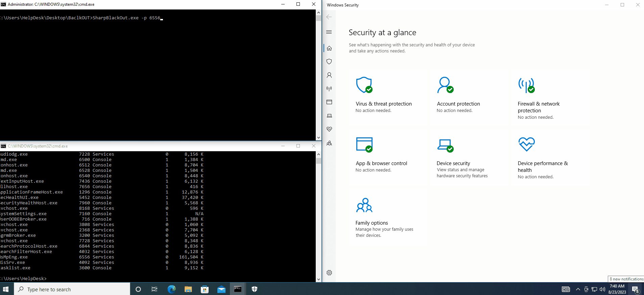Open the Device security link
Viewport: 644px width, 295px height.
pyautogui.click(x=453, y=163)
